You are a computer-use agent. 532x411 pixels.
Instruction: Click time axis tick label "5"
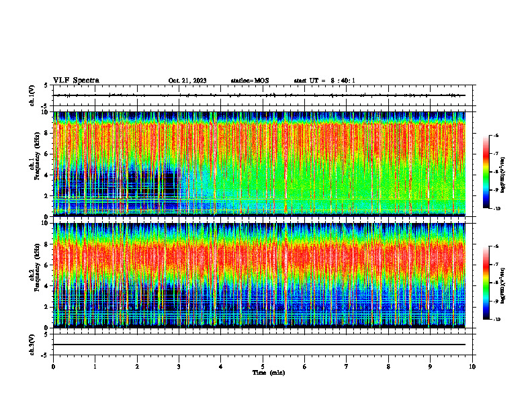[x=263, y=367]
